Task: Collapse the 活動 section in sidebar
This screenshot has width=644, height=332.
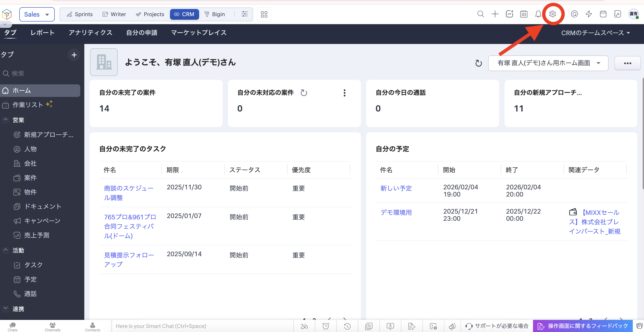Action: point(6,250)
